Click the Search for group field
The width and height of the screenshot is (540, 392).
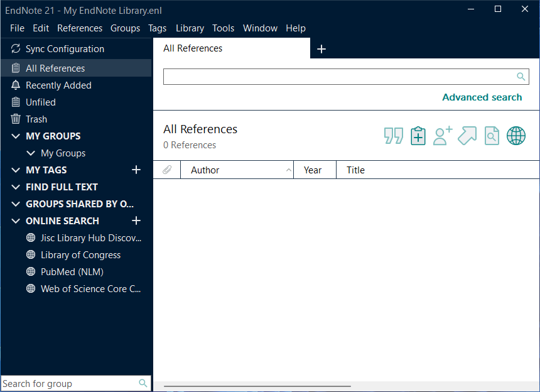tap(69, 383)
